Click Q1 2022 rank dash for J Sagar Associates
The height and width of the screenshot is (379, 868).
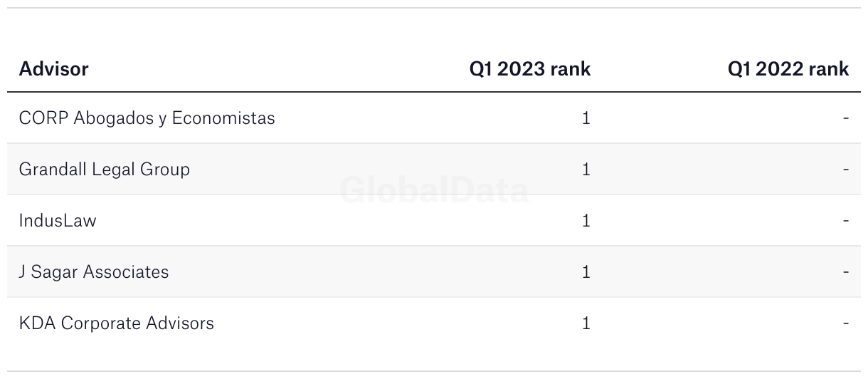click(845, 272)
